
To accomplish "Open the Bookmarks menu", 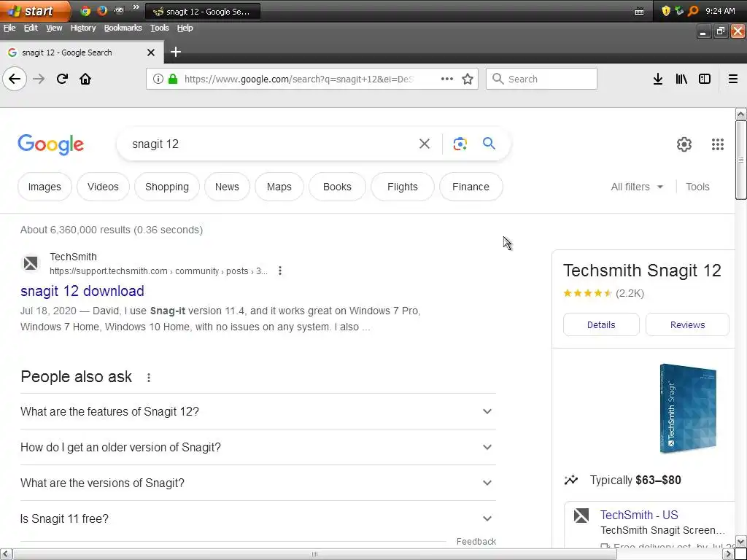I will 123,28.
